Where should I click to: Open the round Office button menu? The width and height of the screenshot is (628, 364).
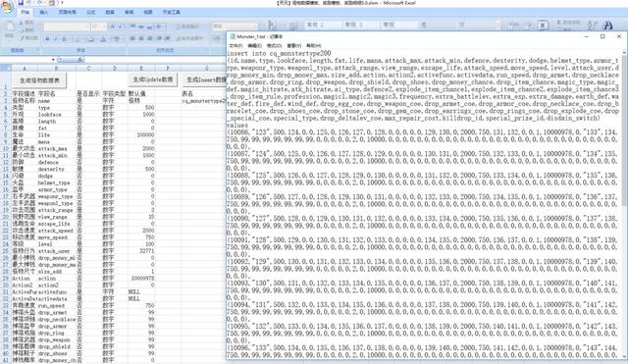point(7,7)
